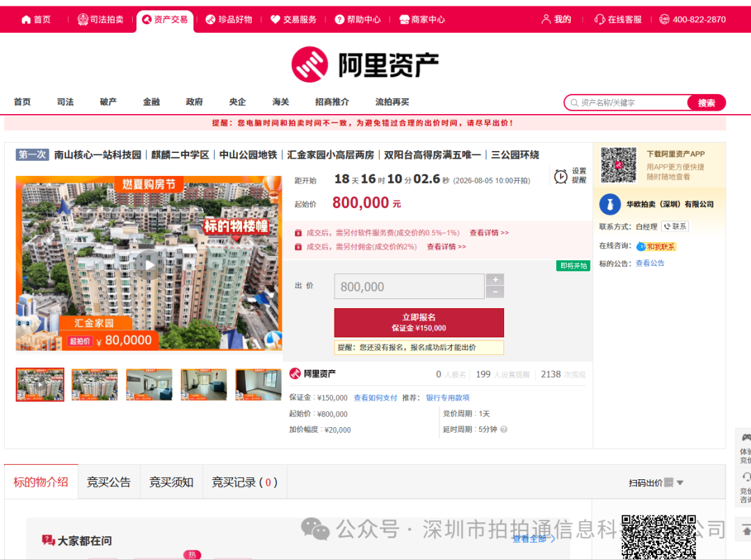Click the back-to-top arrow on the sidebar
The height and width of the screenshot is (560, 751).
tap(746, 530)
